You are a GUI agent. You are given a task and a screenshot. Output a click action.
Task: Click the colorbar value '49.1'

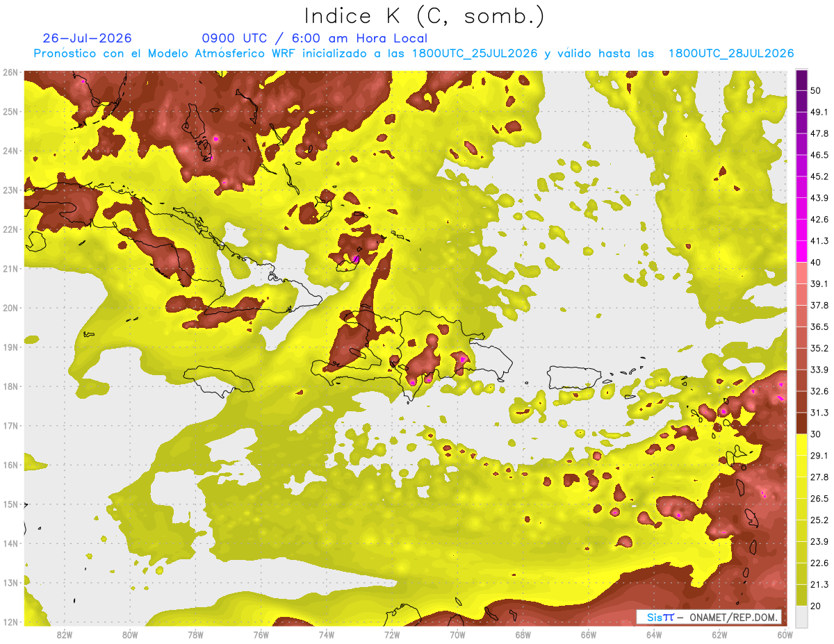pos(819,112)
